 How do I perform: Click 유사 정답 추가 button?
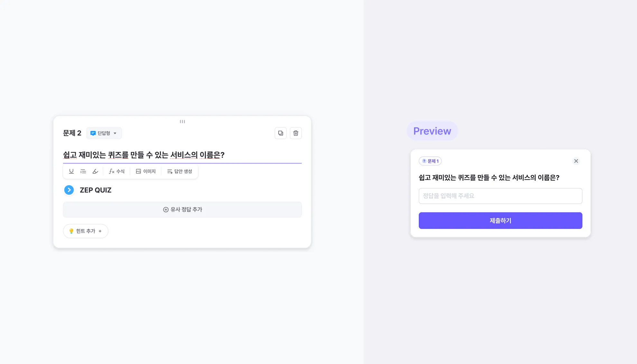(x=182, y=210)
